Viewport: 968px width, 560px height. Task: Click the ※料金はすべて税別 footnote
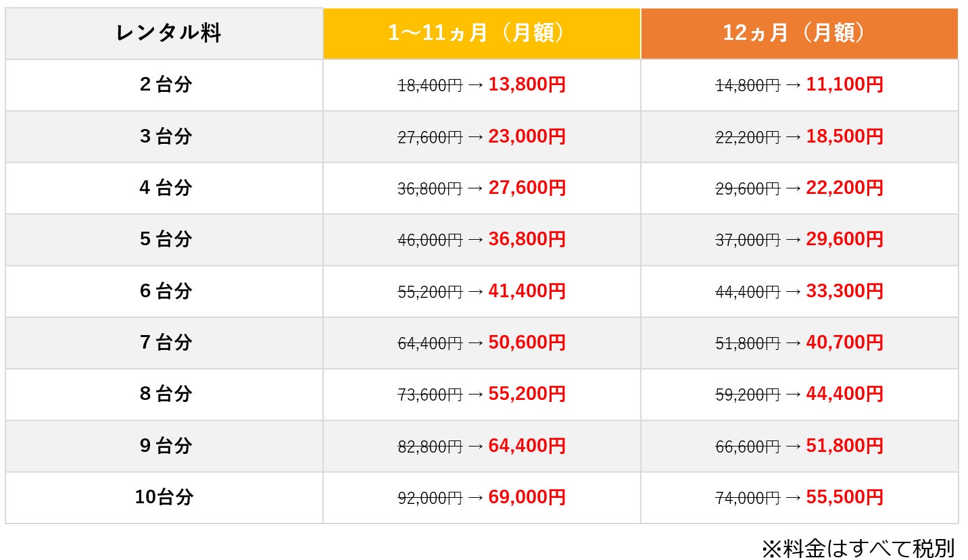(x=858, y=548)
